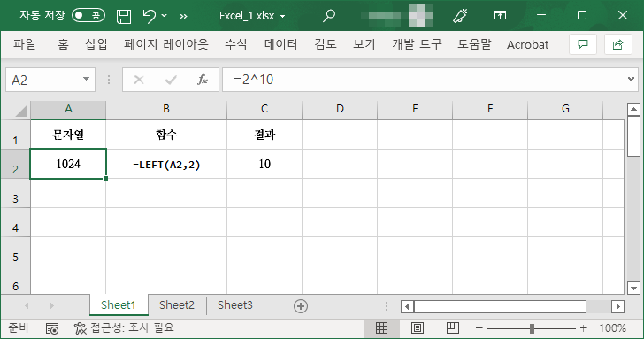Image resolution: width=644 pixels, height=339 pixels.
Task: Open the ribbon display options icon
Action: pos(500,16)
